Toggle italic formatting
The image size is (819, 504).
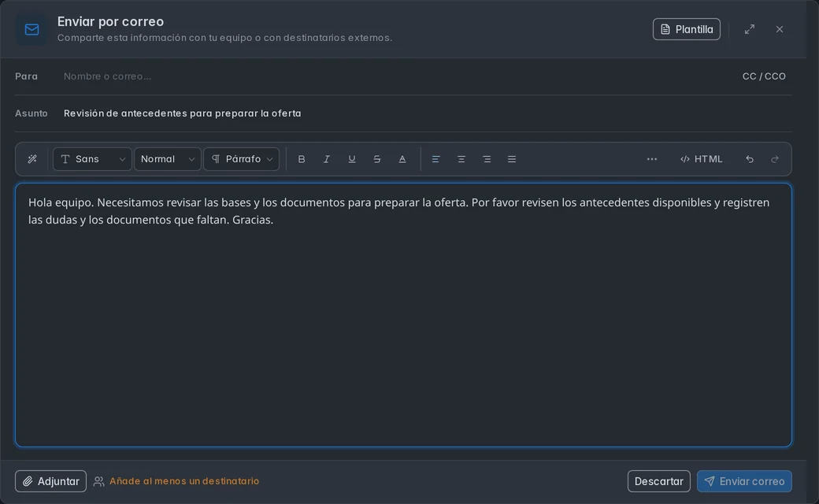327,159
